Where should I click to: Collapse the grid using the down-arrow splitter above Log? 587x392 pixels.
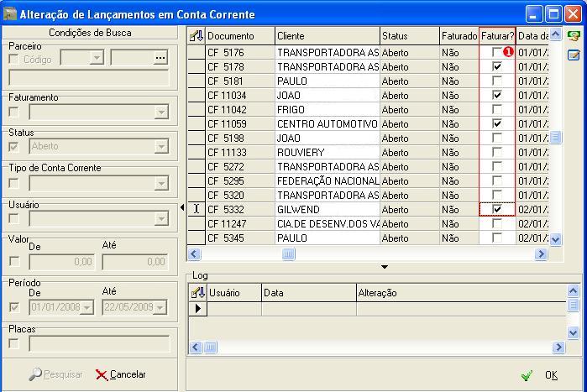pyautogui.click(x=385, y=267)
